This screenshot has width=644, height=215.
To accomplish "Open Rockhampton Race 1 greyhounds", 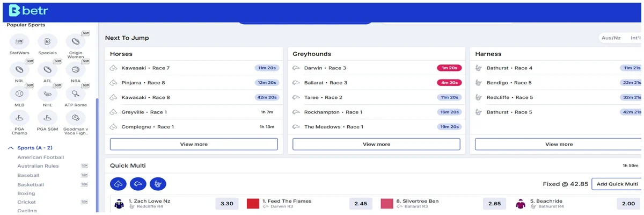I will pyautogui.click(x=376, y=112).
